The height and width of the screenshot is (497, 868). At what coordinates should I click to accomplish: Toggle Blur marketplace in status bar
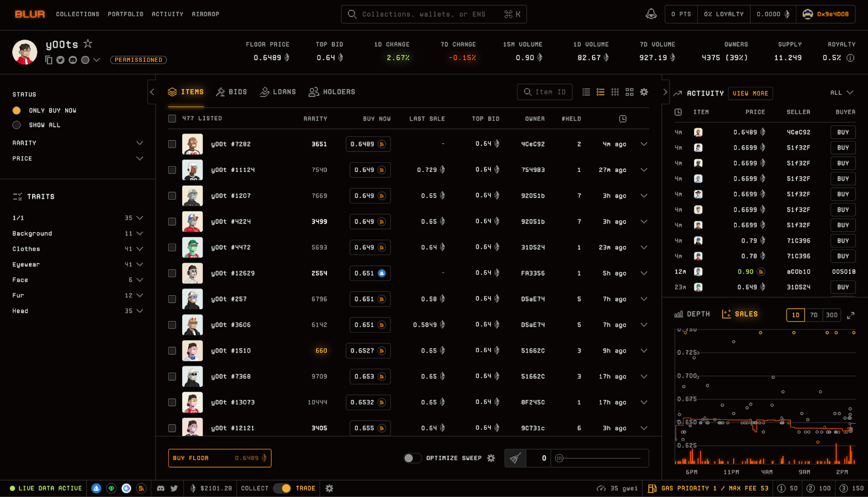point(141,488)
